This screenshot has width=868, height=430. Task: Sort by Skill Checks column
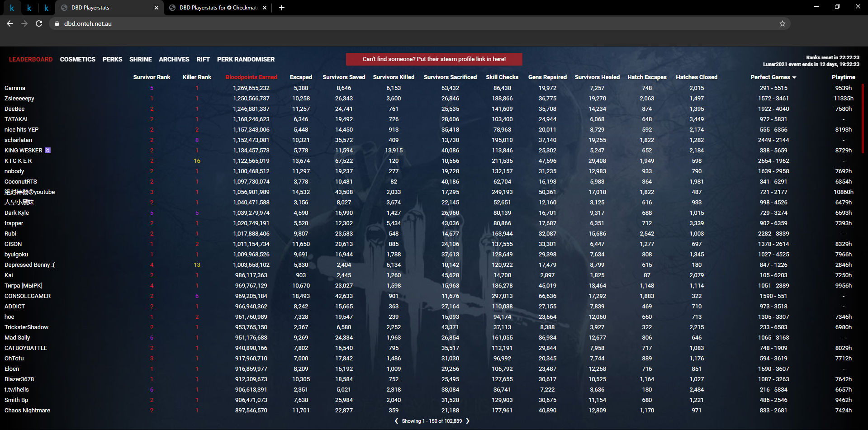(502, 77)
